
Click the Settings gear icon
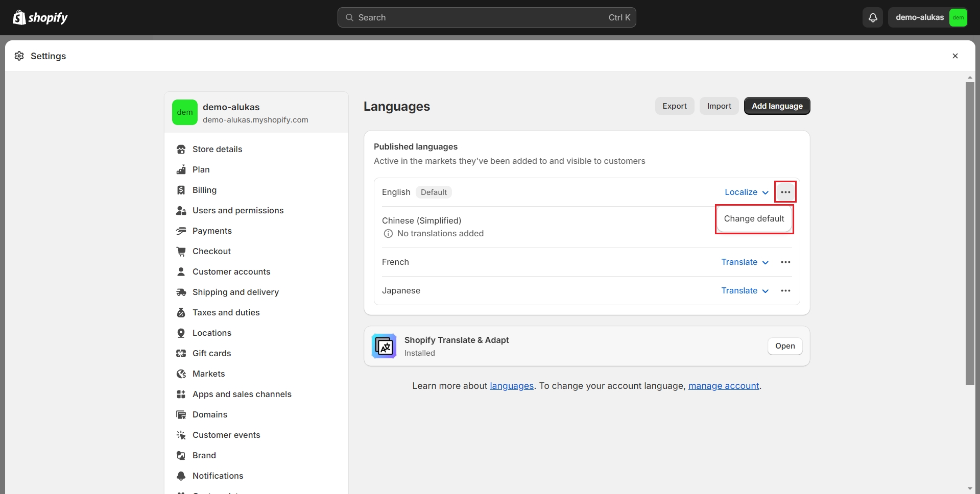[x=19, y=56]
